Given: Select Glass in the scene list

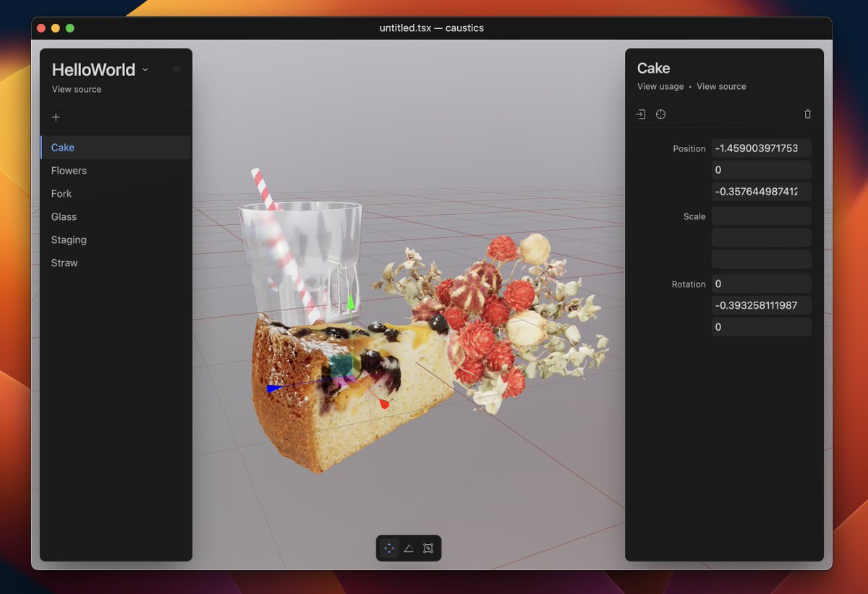Looking at the screenshot, I should tap(116, 217).
